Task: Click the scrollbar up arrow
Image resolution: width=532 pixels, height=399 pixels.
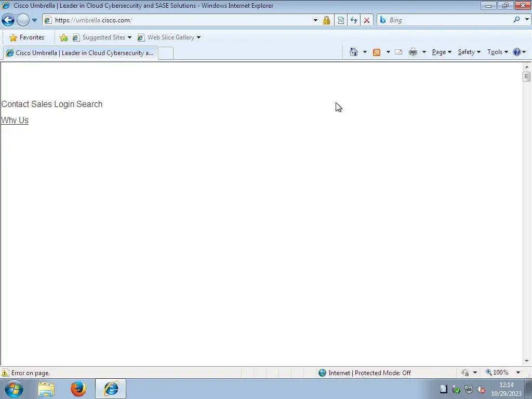Action: pos(527,67)
